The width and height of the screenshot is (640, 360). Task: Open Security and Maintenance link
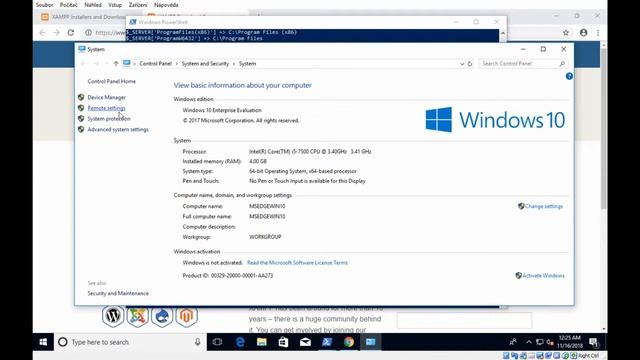pos(118,293)
